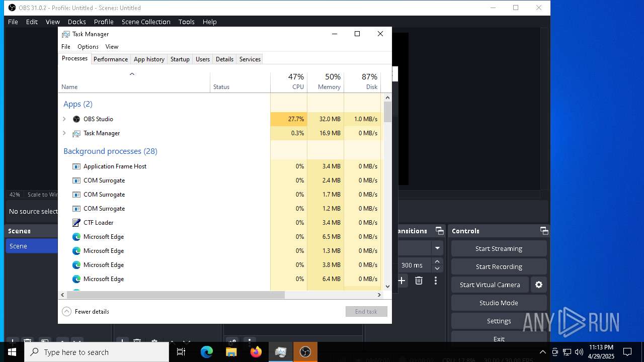Open the Details tab
The width and height of the screenshot is (644, 362).
[x=224, y=59]
